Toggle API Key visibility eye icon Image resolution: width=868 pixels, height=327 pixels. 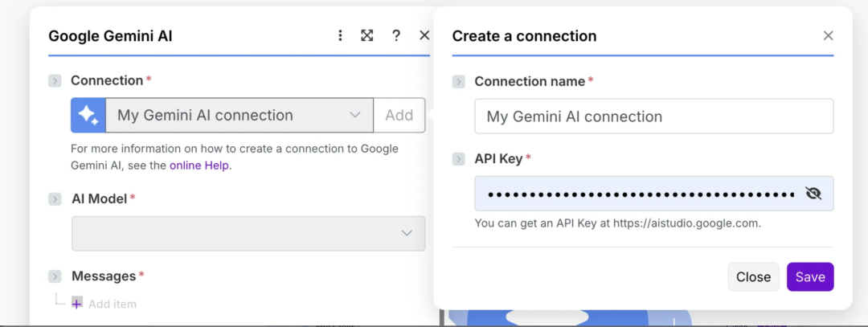pos(813,194)
